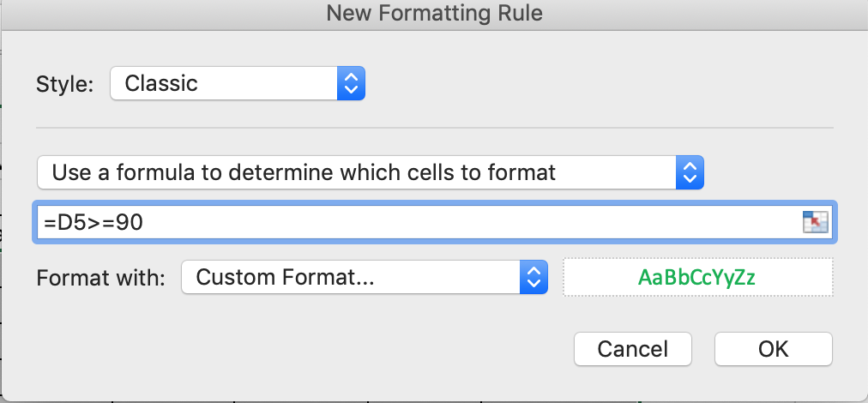Click blank dialog area left of Cancel
Screen dimensions: 868x403
tap(288, 349)
